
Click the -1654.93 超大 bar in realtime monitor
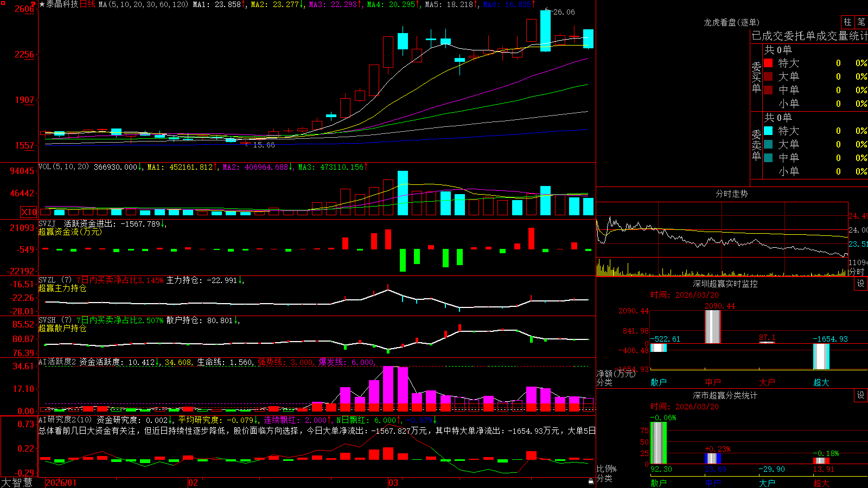(x=821, y=356)
